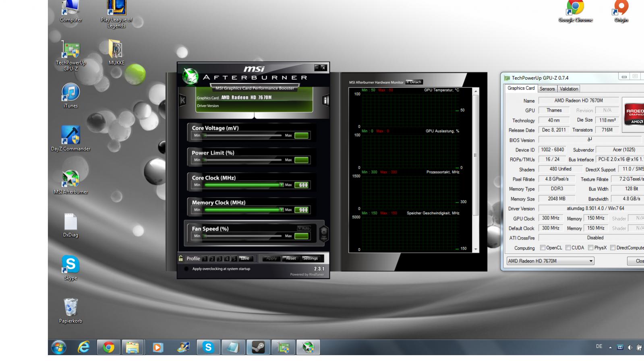This screenshot has width=644, height=362.
Task: Click the fan user define icon
Action: [323, 234]
